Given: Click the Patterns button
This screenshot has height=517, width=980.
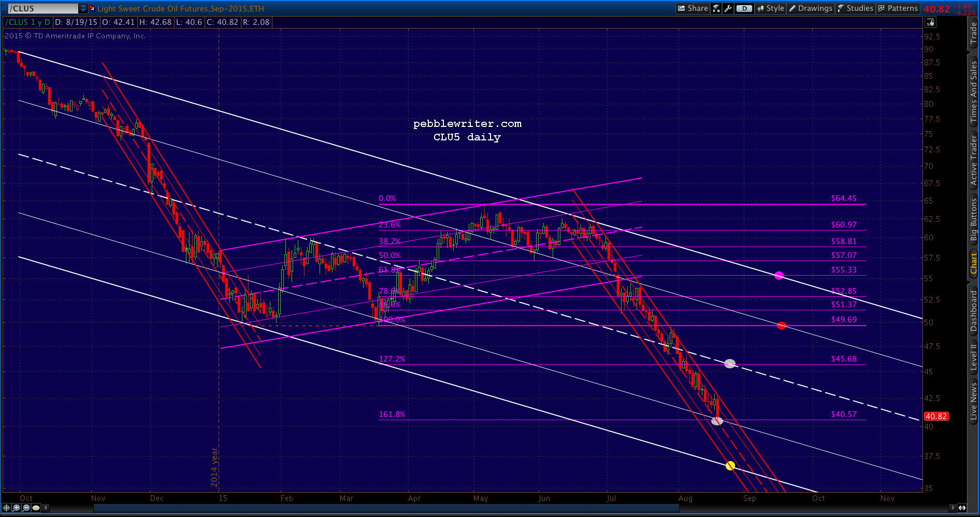Looking at the screenshot, I should pyautogui.click(x=898, y=8).
